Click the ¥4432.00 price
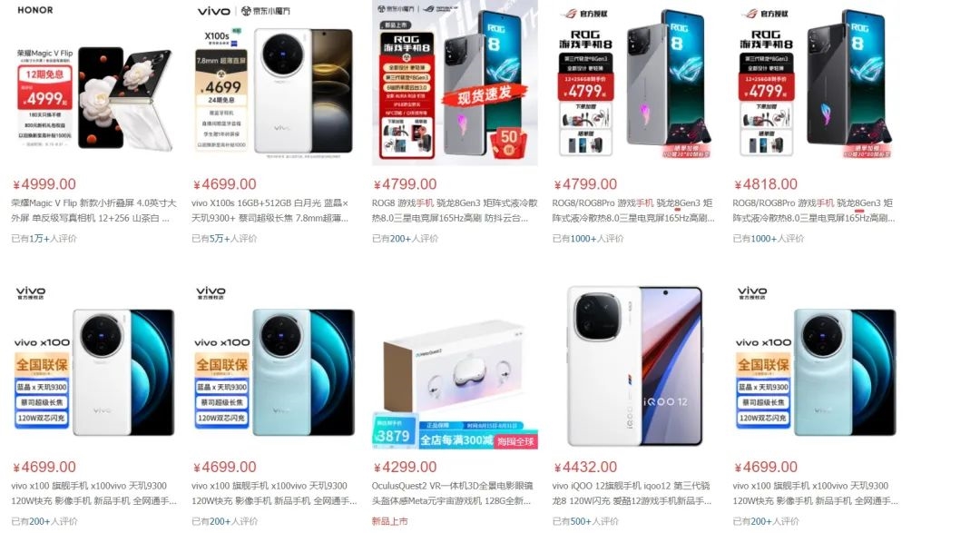This screenshot has width=980, height=533. pos(585,468)
